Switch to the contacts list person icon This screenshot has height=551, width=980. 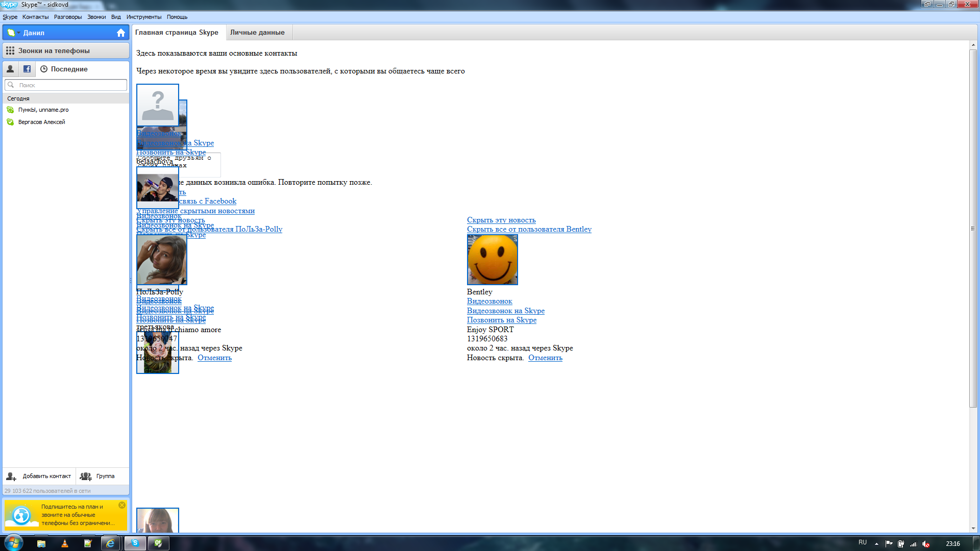(10, 69)
